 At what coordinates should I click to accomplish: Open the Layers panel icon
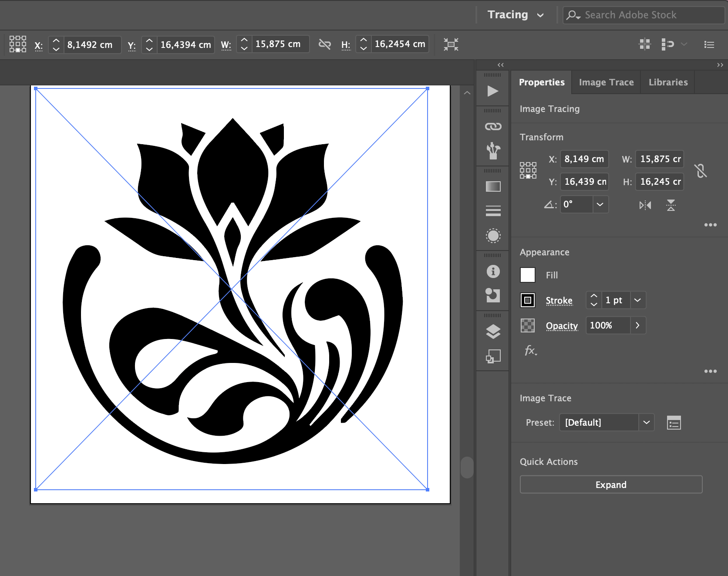coord(493,332)
